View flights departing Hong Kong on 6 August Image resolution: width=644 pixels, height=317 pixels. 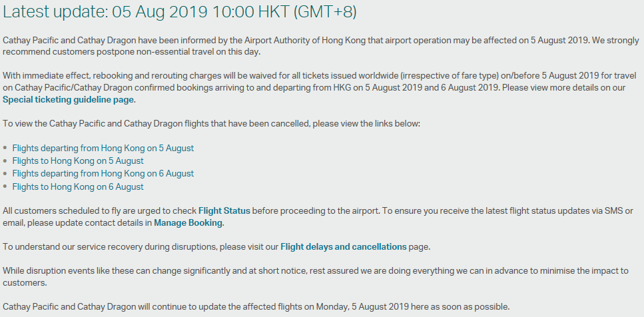pos(103,173)
